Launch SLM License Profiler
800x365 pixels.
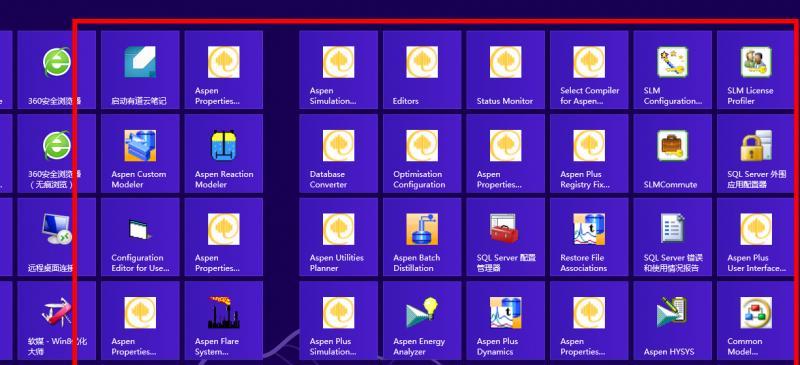tap(756, 70)
